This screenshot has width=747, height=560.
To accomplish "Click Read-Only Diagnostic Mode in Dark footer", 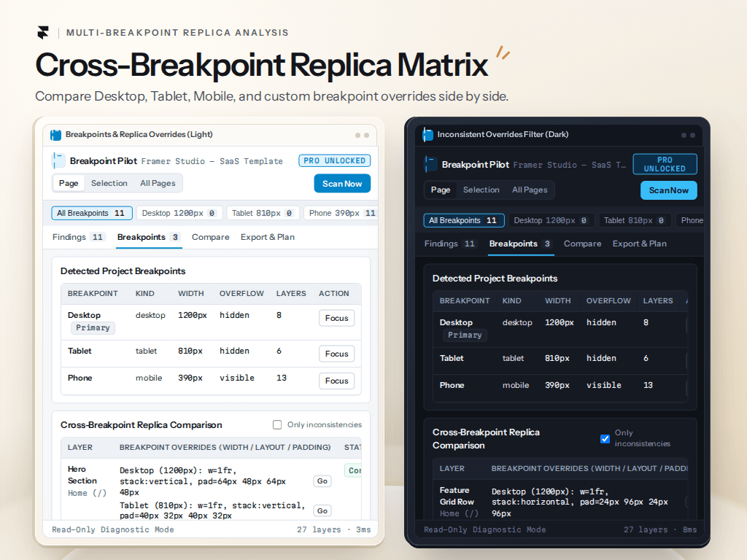I will 485,529.
